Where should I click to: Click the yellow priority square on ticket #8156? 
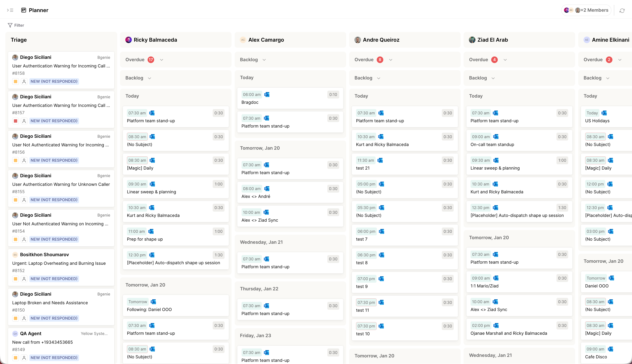[16, 160]
